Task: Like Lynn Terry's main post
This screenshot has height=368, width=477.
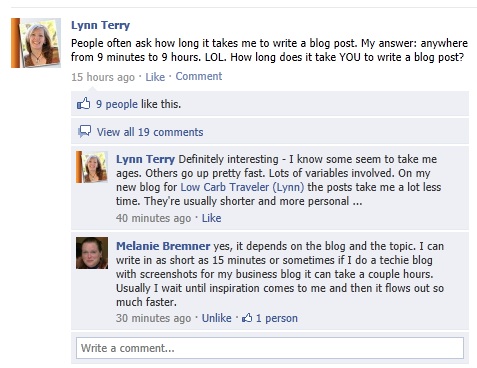Action: tap(155, 77)
